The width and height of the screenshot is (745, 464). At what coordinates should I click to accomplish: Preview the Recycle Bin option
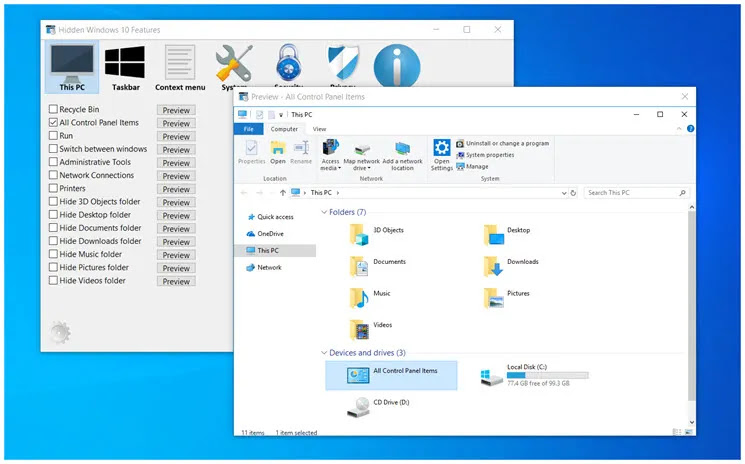[176, 110]
